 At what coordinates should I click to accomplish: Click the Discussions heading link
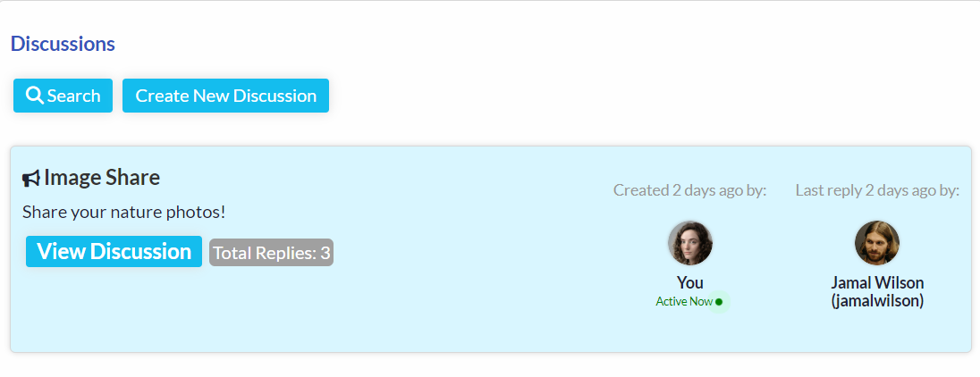pyautogui.click(x=63, y=44)
